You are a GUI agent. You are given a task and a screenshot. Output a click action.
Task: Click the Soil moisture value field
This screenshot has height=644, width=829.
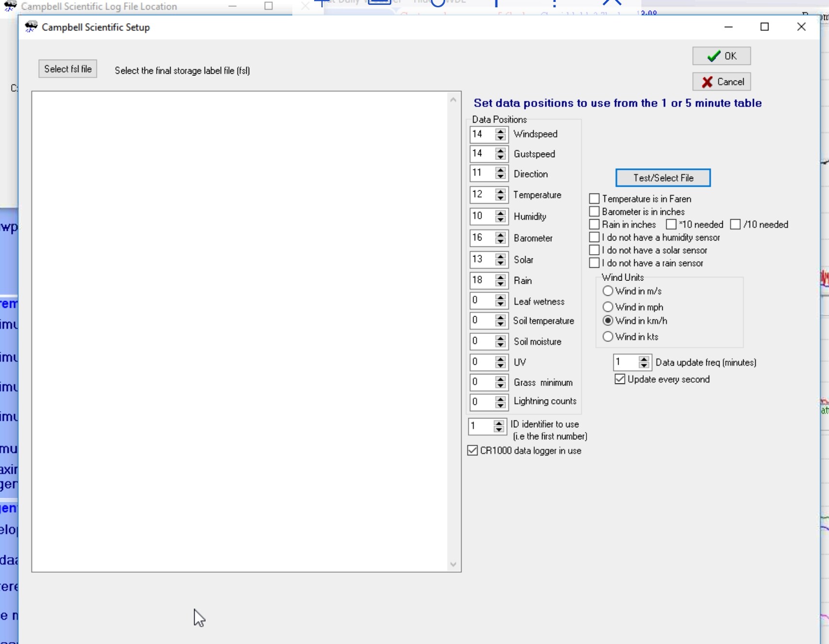point(482,341)
